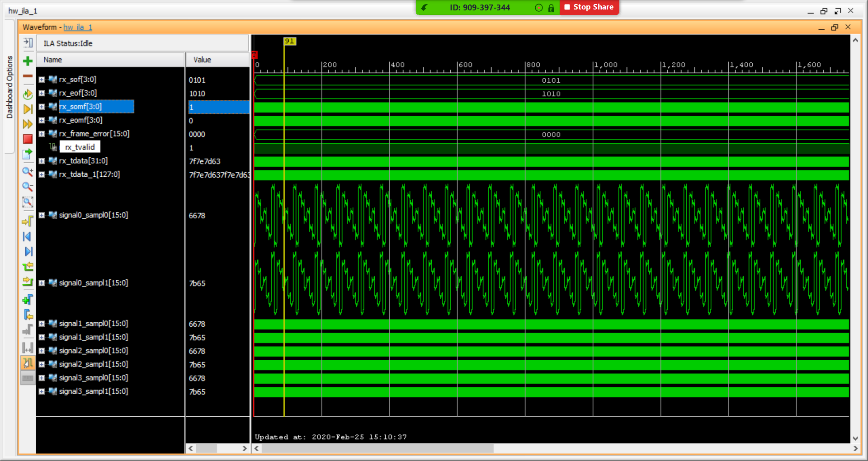
Task: Click the Name column header
Action: 110,60
